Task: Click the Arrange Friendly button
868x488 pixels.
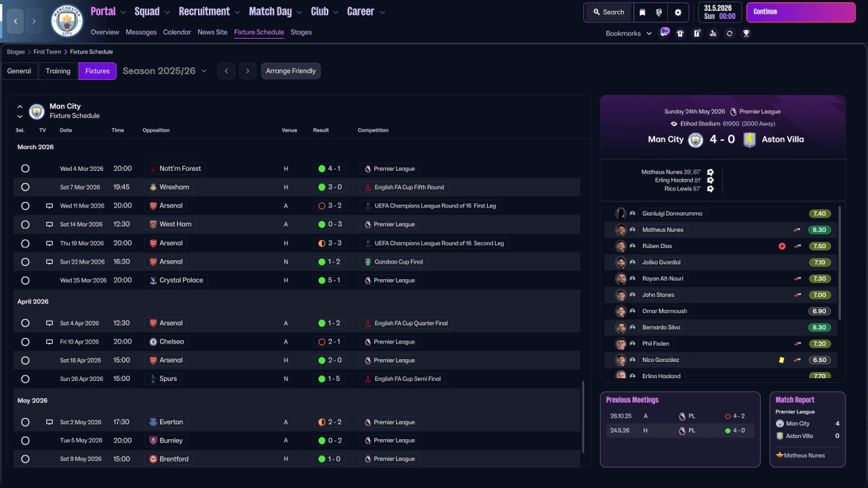Action: (291, 71)
